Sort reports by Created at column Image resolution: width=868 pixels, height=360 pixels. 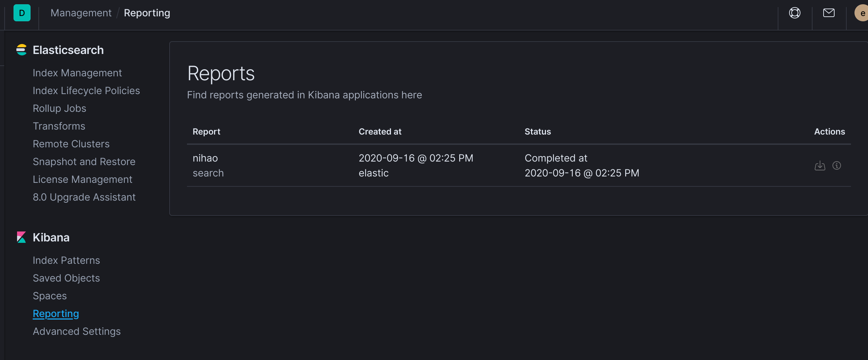click(380, 131)
